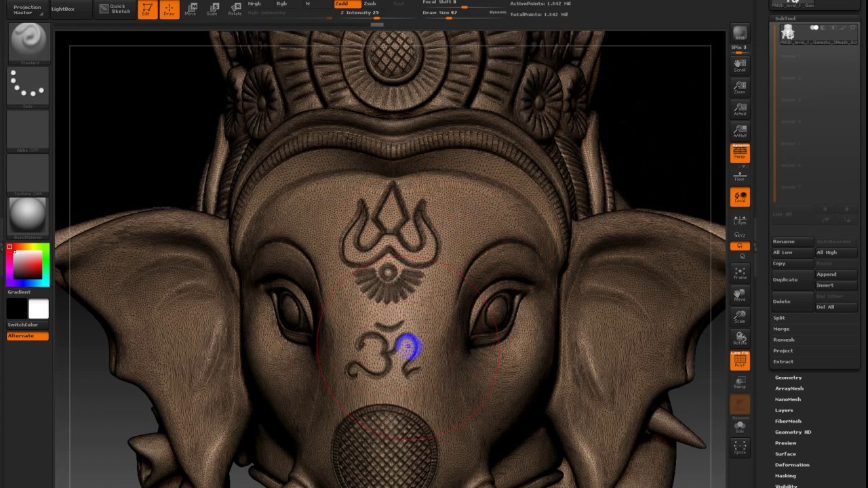Select Rgb channel mode
The image size is (868, 488).
(x=281, y=4)
